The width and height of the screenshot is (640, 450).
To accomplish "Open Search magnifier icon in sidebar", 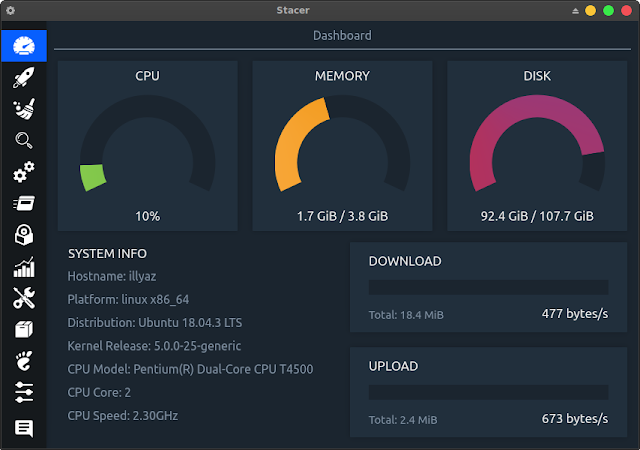I will tap(24, 141).
